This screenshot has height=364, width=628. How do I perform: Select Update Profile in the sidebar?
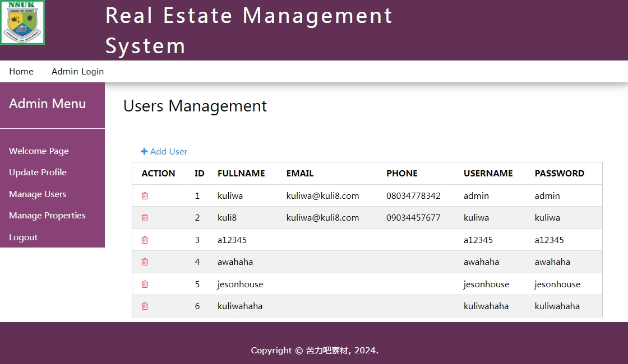38,172
